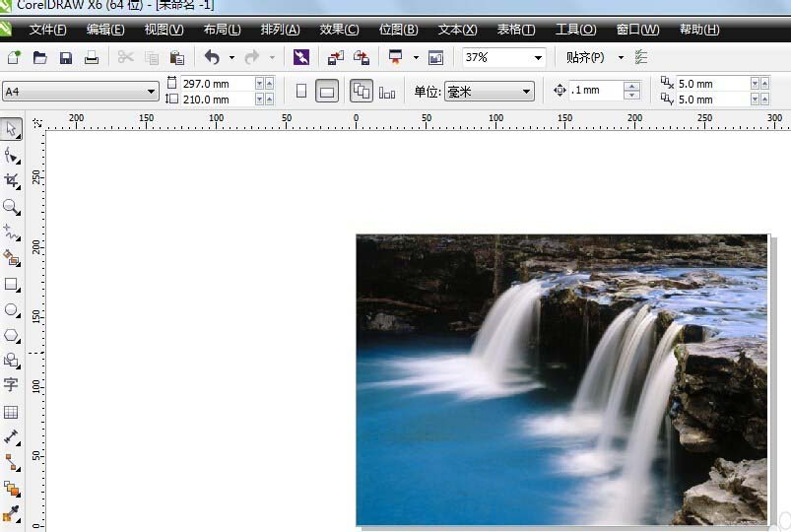This screenshot has height=532, width=791.
Task: Undo the last action
Action: pos(212,57)
